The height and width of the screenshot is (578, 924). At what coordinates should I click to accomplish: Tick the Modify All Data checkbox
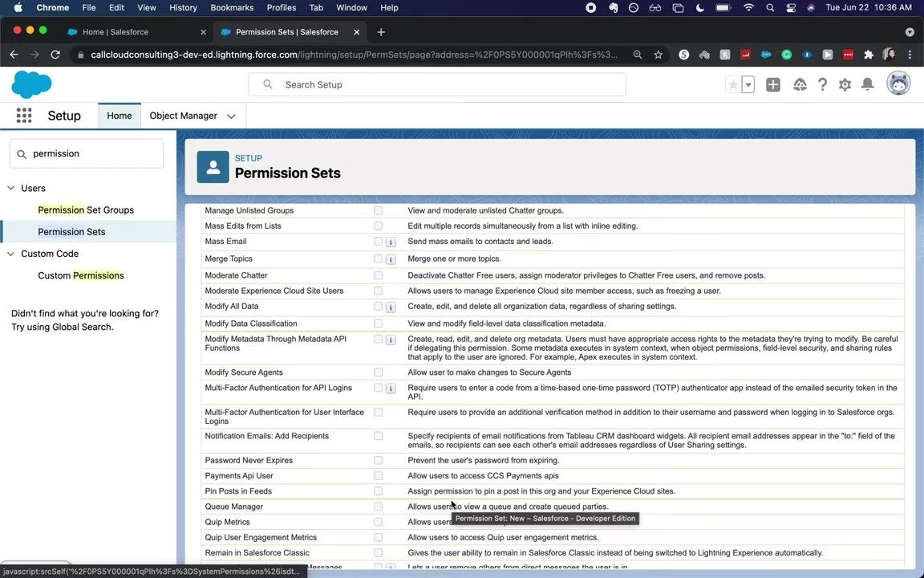point(379,306)
